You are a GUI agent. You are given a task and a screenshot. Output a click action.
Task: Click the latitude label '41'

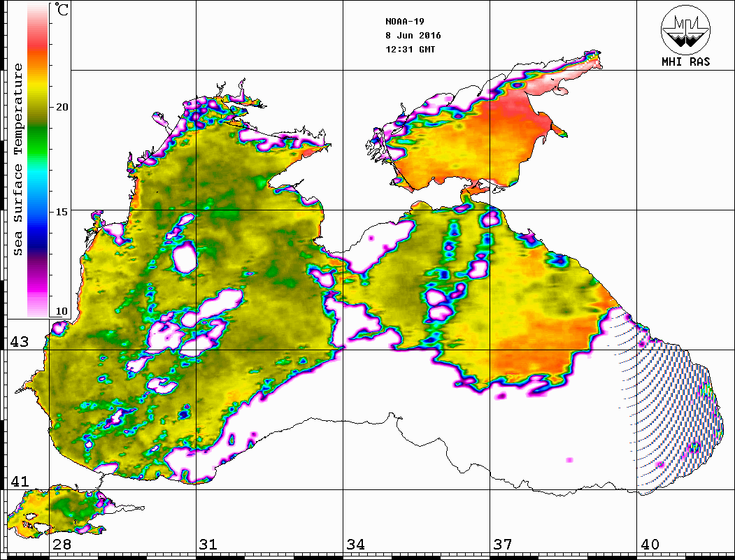click(19, 481)
